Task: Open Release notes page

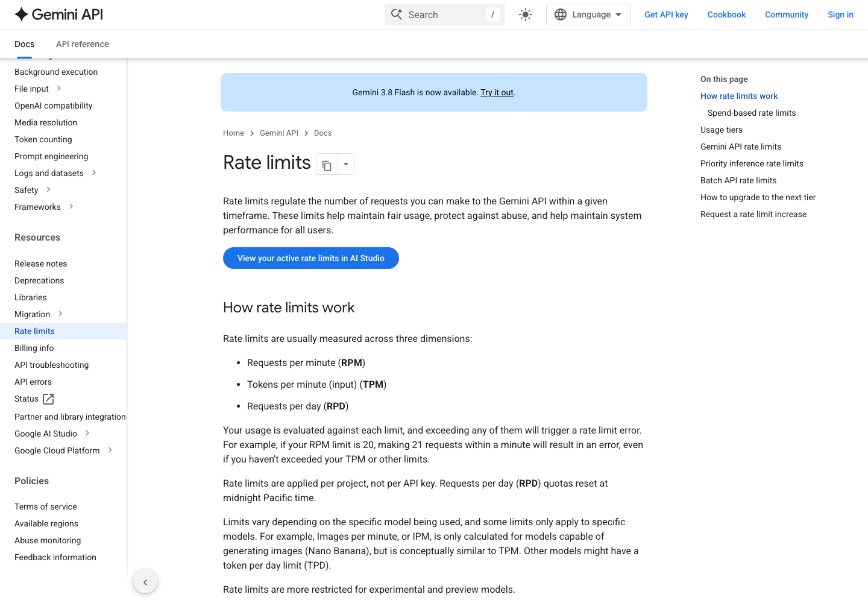Action: [41, 264]
